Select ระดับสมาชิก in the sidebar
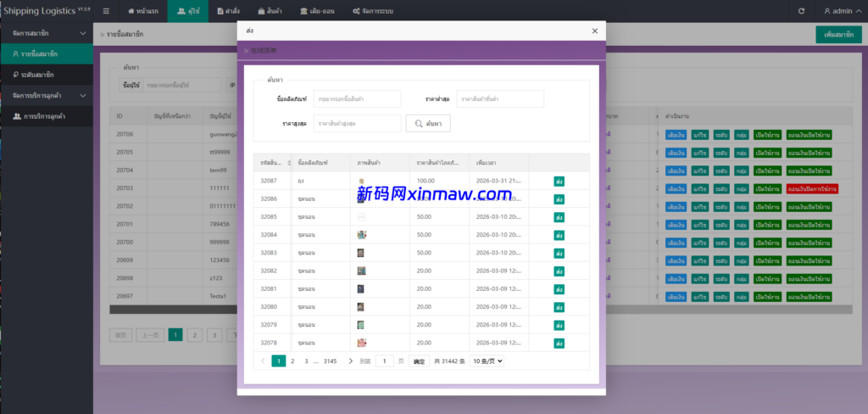 click(x=46, y=75)
